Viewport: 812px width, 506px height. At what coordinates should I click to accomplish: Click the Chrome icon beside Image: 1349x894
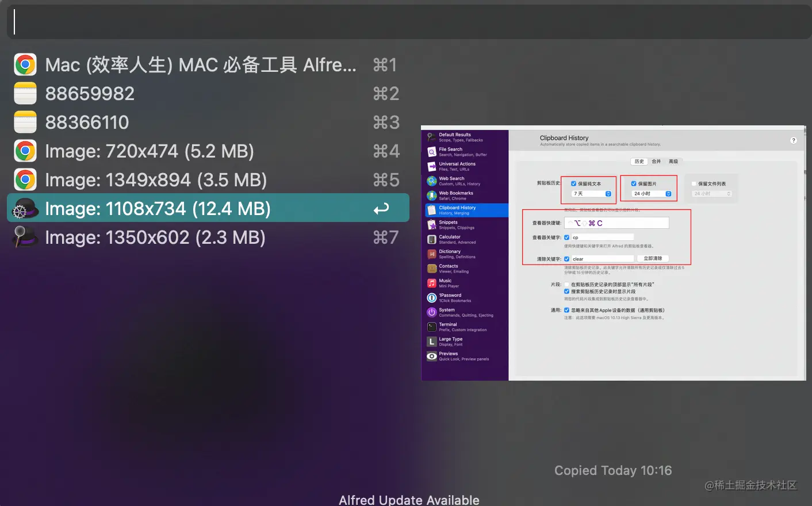click(25, 179)
